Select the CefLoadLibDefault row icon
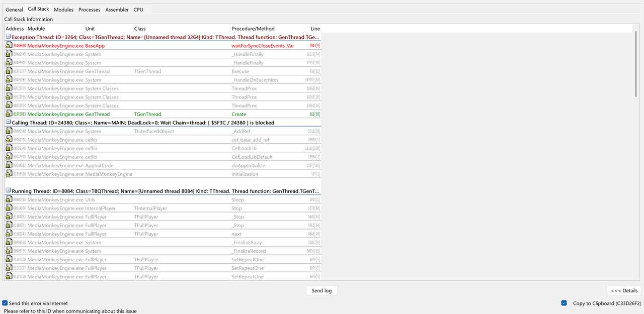 pyautogui.click(x=9, y=157)
